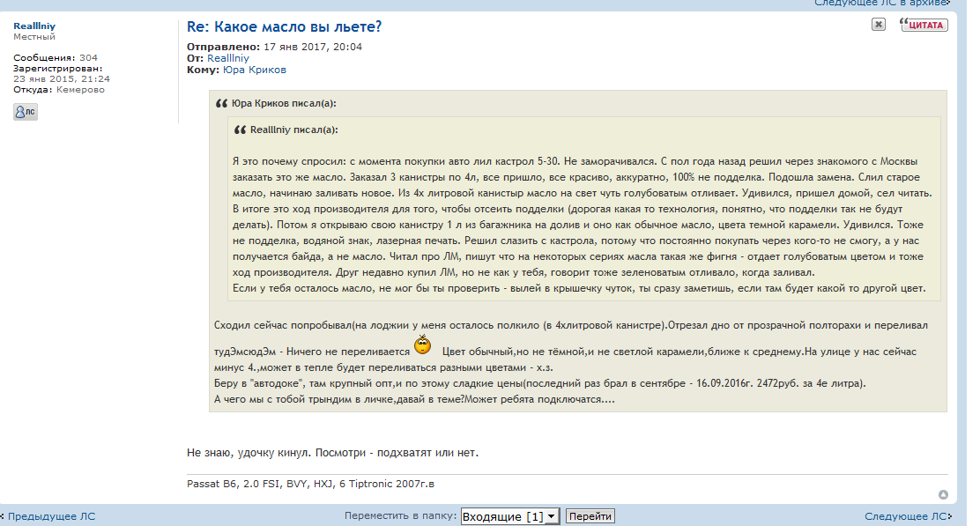Click the bold Realllniy username in sidebar
980x526 pixels.
coord(34,26)
